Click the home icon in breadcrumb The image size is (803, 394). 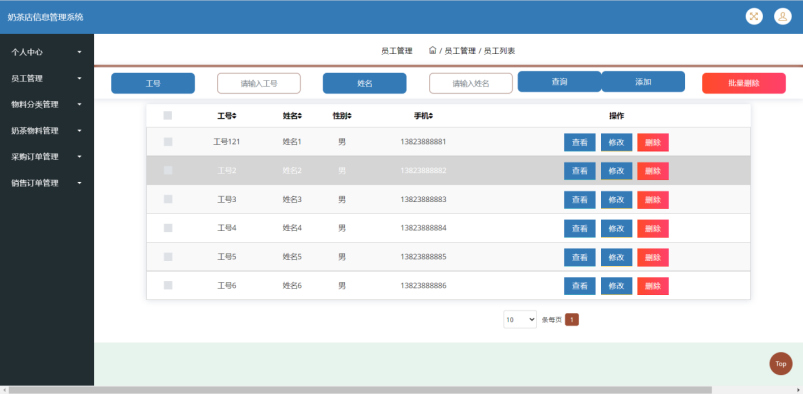point(432,50)
